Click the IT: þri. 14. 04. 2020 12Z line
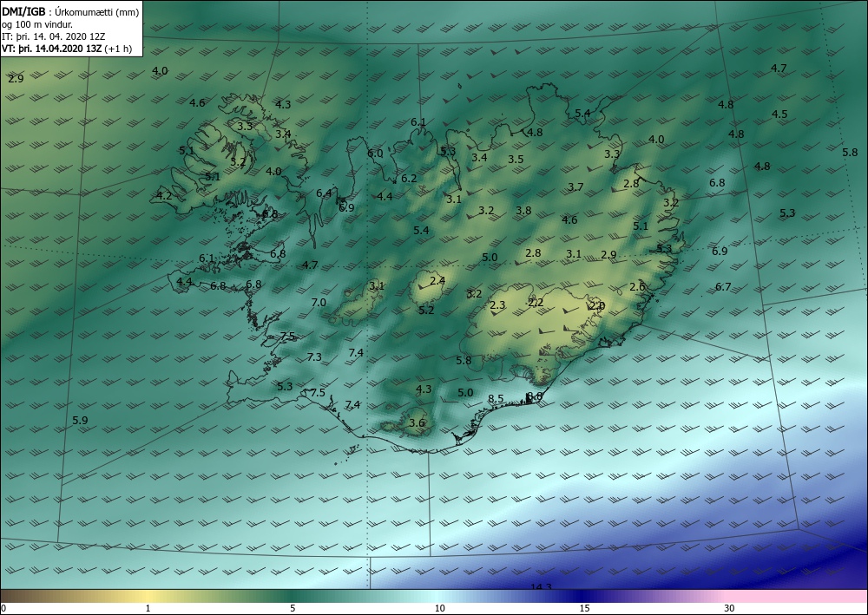Viewport: 868px width, 615px height. pyautogui.click(x=54, y=36)
